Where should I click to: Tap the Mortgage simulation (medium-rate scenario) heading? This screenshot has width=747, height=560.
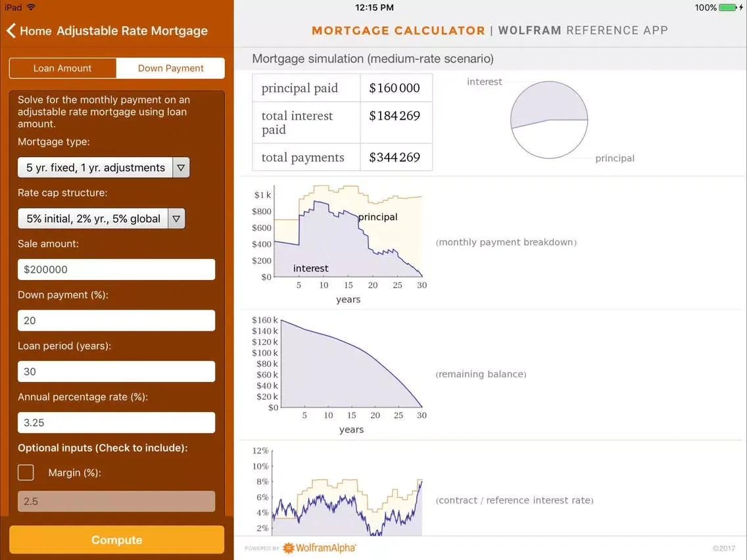(373, 58)
